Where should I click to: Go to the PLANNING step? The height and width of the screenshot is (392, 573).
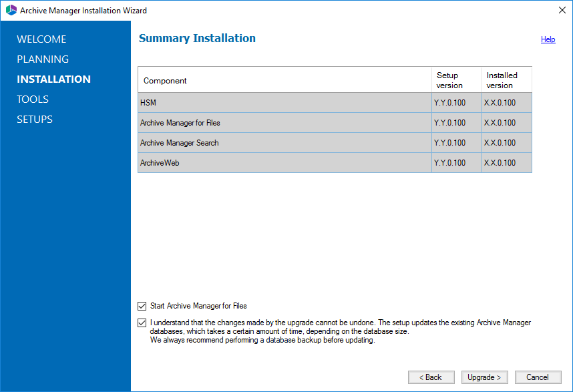point(43,59)
